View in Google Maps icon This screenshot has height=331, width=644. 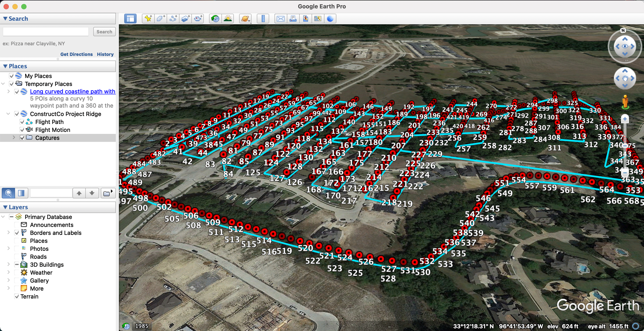(x=318, y=19)
